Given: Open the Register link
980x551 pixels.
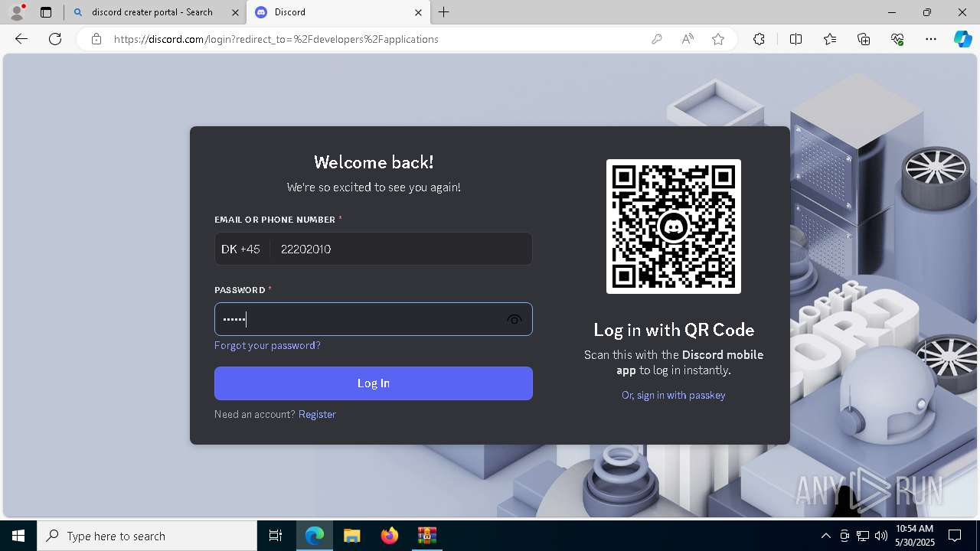Looking at the screenshot, I should pos(317,414).
